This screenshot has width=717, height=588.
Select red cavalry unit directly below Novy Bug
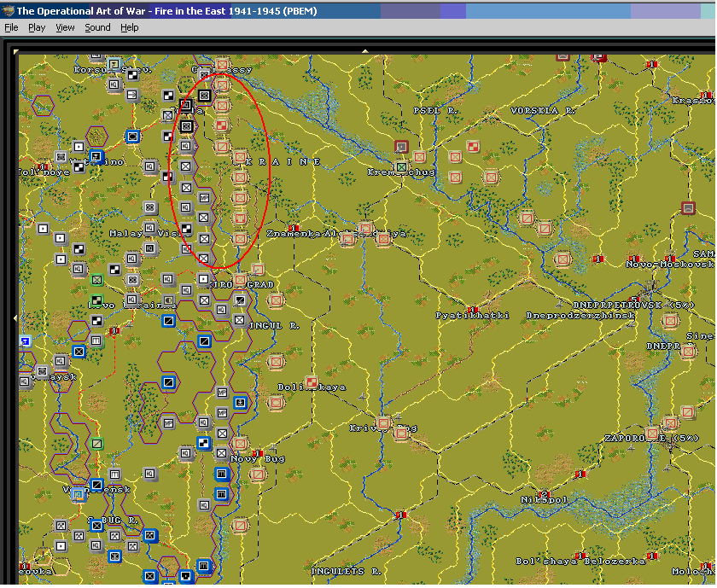click(258, 474)
